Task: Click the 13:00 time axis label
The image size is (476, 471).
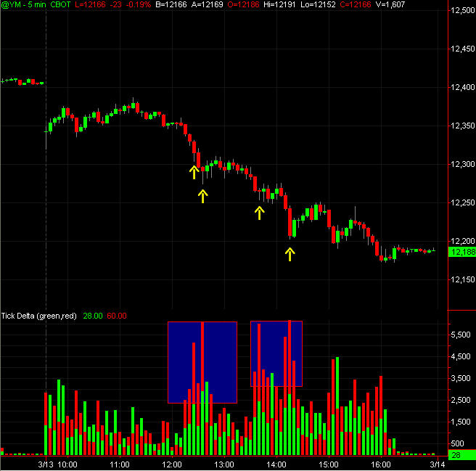Action: pyautogui.click(x=224, y=464)
